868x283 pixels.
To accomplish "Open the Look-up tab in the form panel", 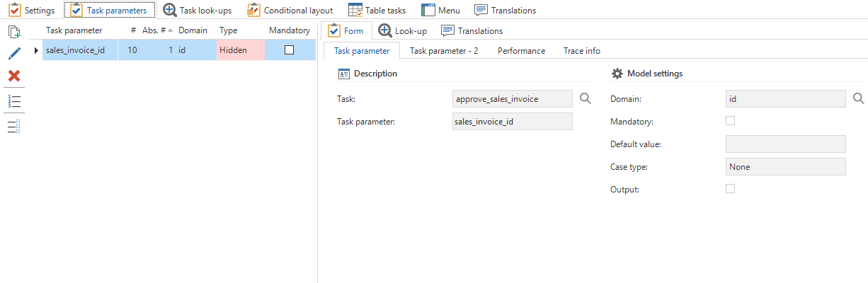I will 402,31.
